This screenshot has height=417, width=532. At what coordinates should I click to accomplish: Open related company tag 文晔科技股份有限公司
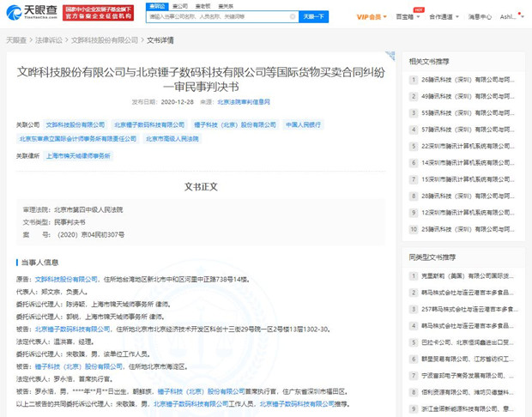coord(76,125)
